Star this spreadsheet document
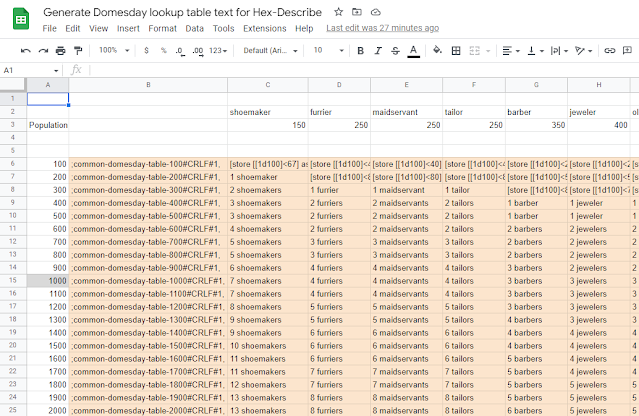Screen dimensions: 639x416 [x=338, y=12]
